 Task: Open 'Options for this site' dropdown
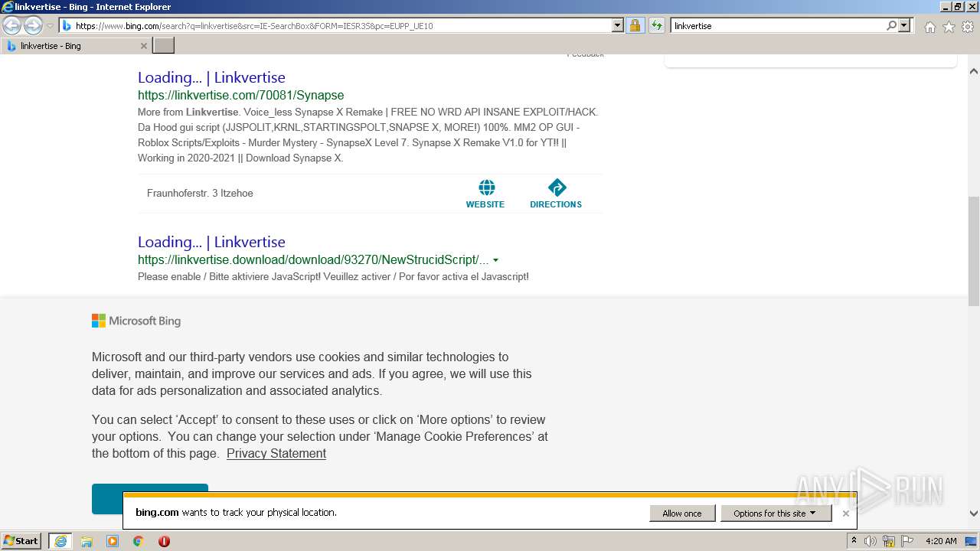pos(776,513)
